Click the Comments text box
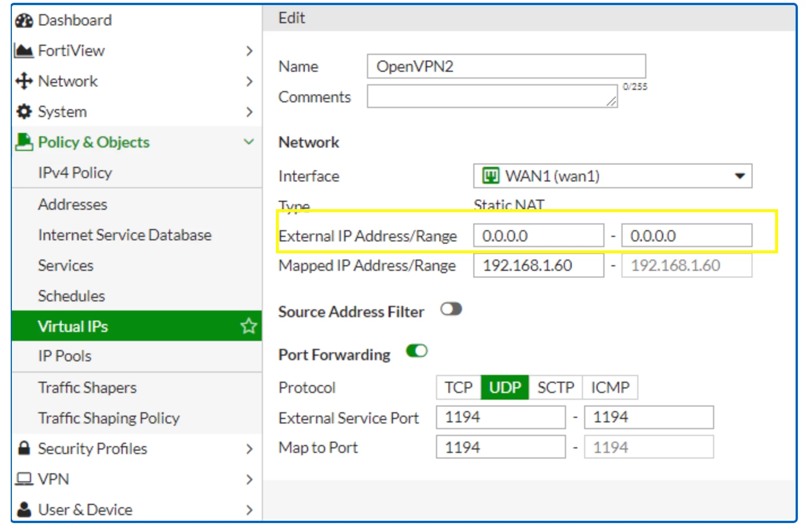 (x=492, y=96)
